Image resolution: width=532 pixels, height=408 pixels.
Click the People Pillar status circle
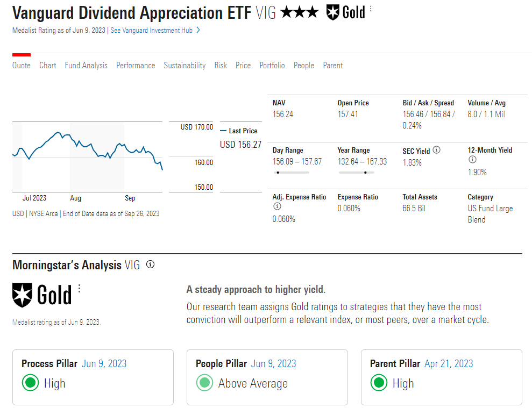205,382
